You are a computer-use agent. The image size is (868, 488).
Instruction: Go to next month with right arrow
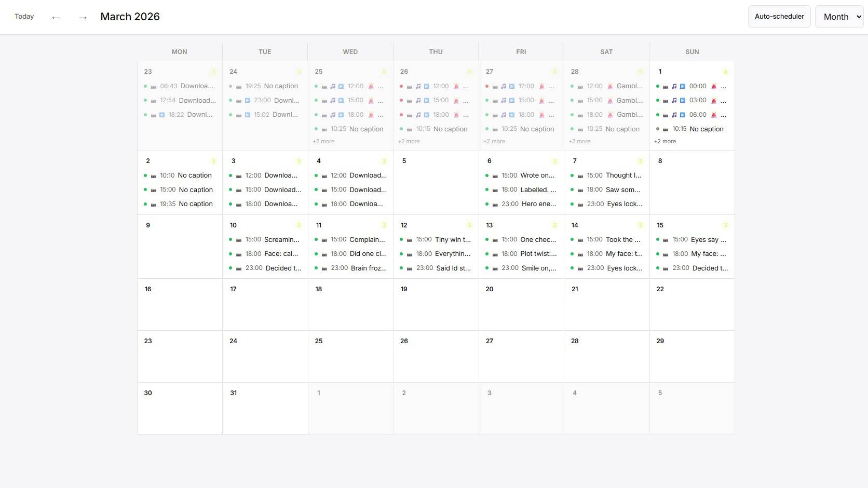83,17
